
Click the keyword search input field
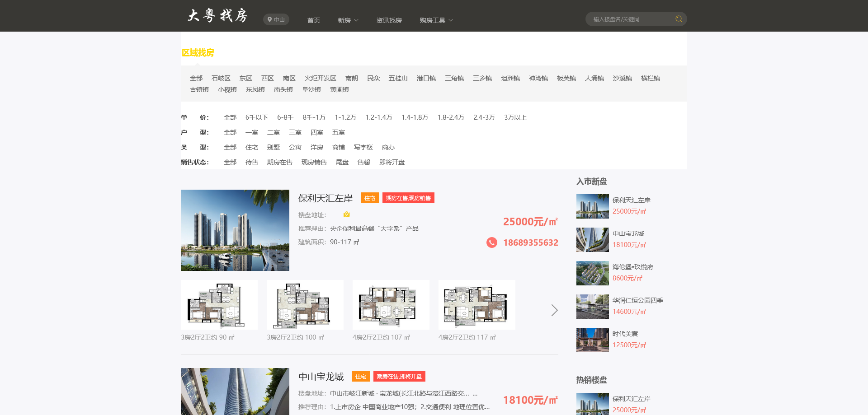pyautogui.click(x=628, y=19)
